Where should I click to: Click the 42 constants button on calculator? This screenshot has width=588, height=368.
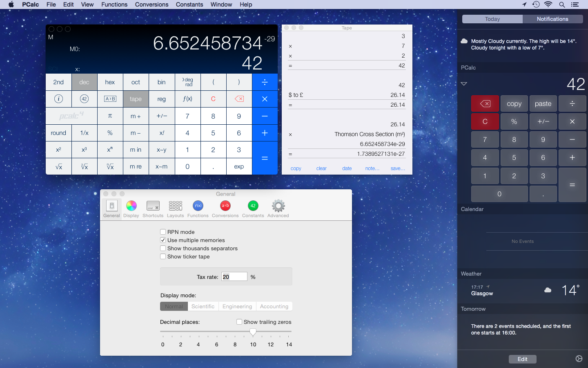coord(84,99)
